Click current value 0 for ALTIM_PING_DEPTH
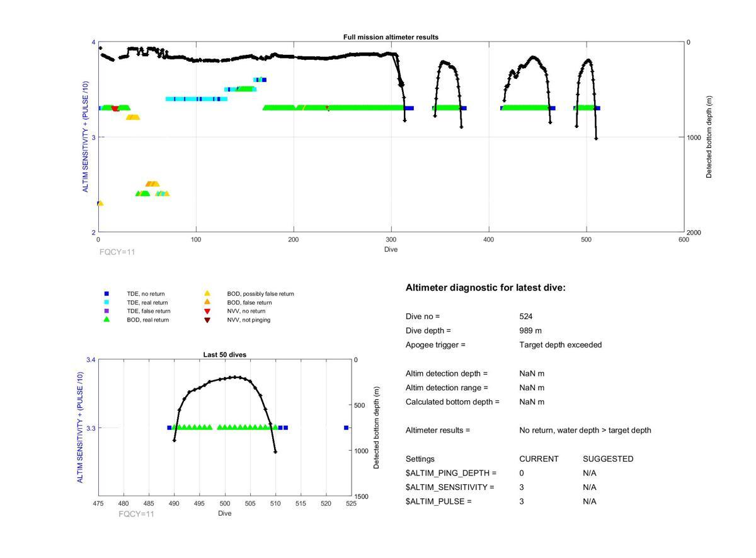Screen dimensions: 756x558 pos(522,473)
